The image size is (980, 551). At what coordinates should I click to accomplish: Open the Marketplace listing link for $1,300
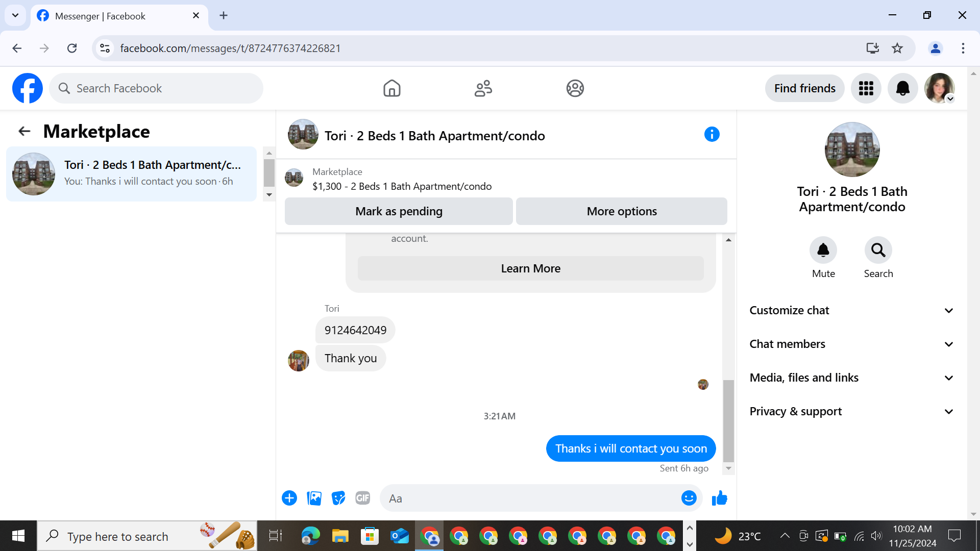402,186
